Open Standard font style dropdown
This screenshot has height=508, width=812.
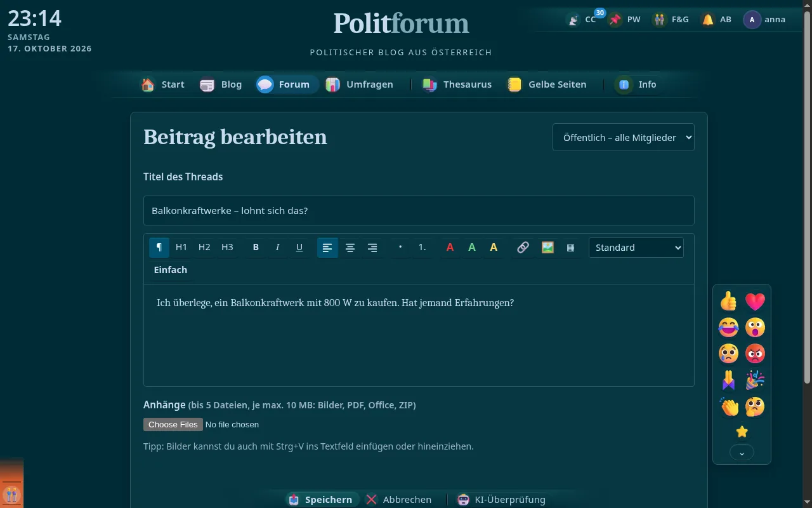pos(636,248)
